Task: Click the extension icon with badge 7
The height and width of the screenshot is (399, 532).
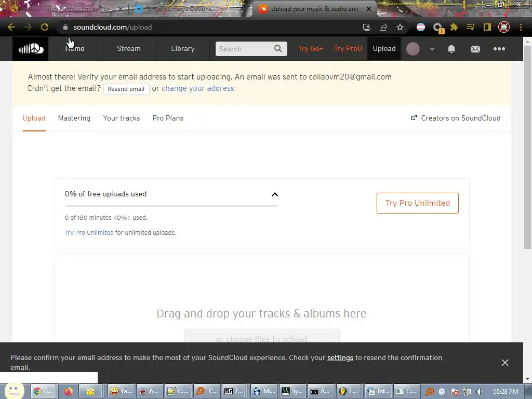Action: pyautogui.click(x=438, y=28)
